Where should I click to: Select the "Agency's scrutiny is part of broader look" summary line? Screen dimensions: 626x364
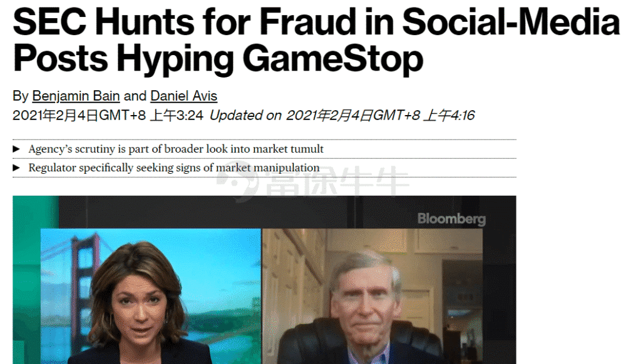(176, 149)
